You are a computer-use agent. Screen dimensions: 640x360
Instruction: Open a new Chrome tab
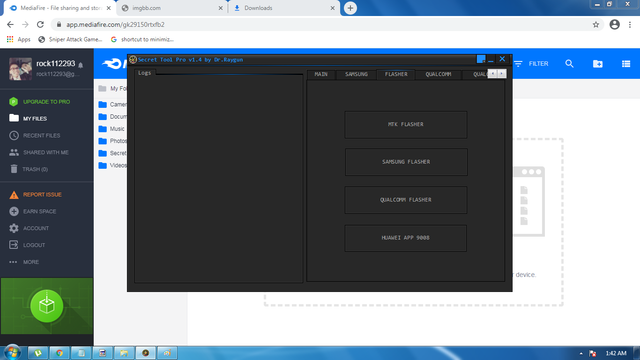[350, 8]
